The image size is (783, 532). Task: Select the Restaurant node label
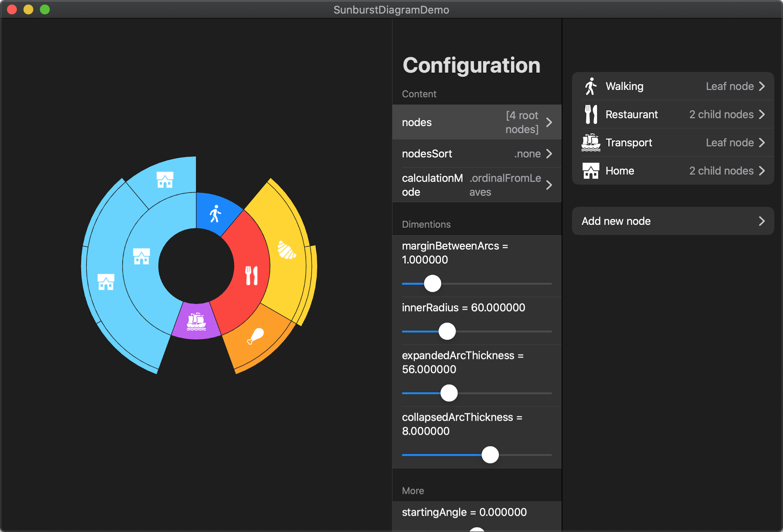click(632, 114)
